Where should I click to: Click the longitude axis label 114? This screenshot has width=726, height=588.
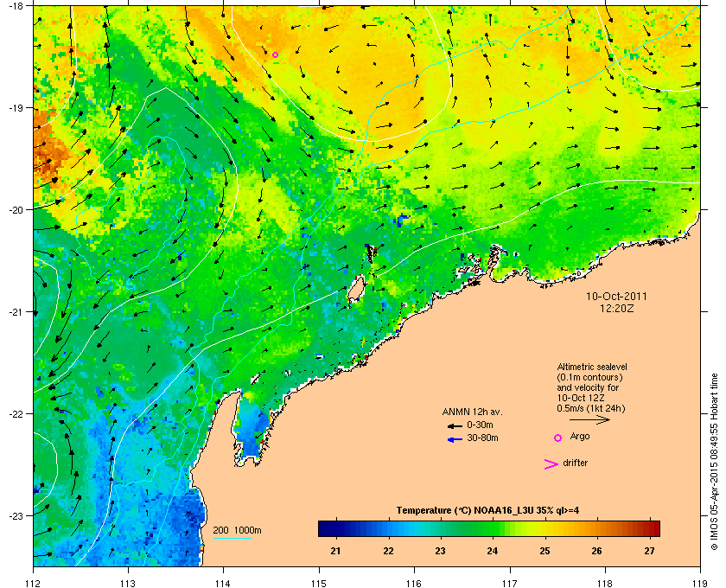tap(223, 583)
